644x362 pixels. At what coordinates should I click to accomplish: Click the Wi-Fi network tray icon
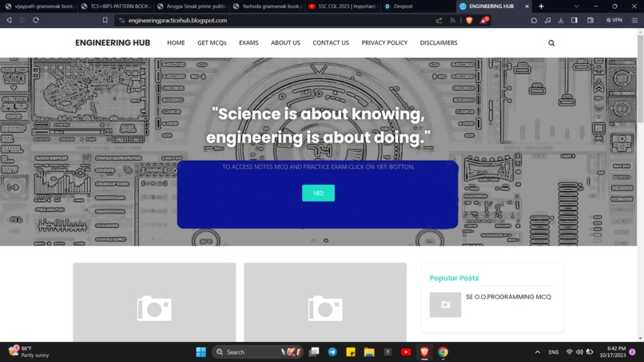tap(569, 352)
